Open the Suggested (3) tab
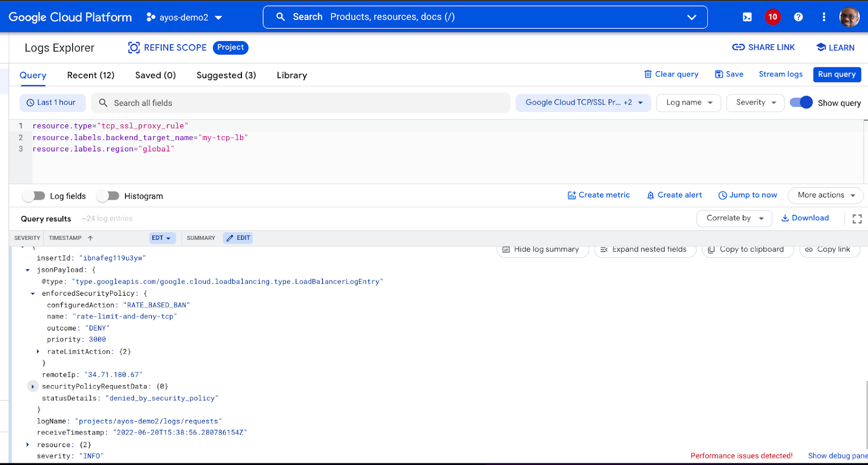868x465 pixels. (x=226, y=75)
